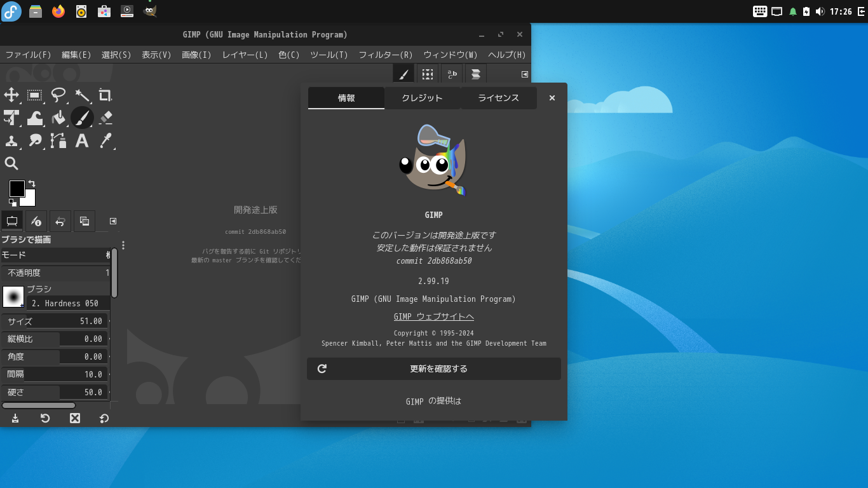Click the horizontal scrollbar in tool options

tap(39, 405)
